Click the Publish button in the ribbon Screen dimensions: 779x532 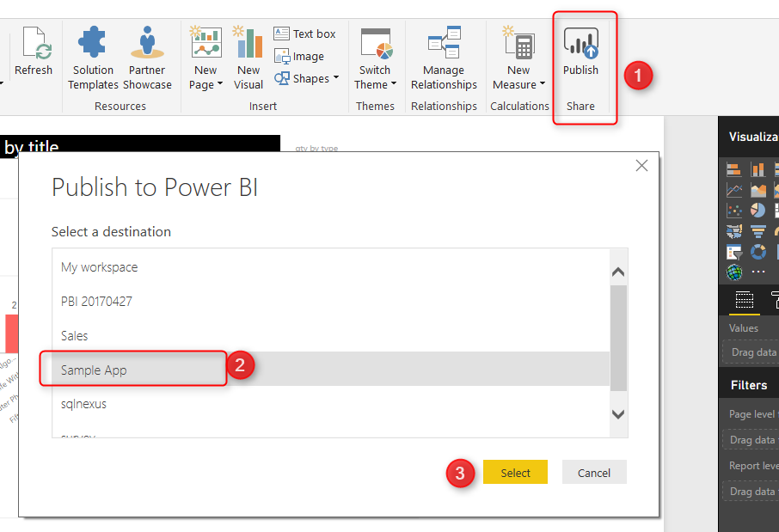tap(580, 53)
